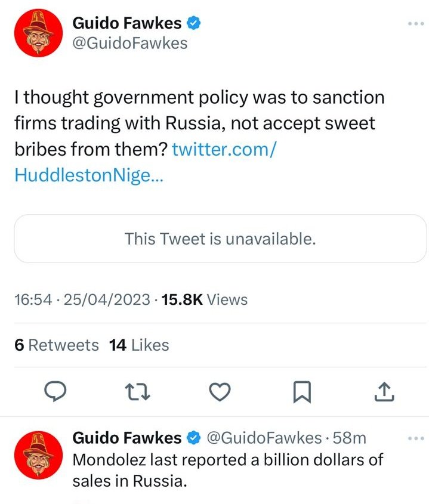Viewport: 429px width, 504px height.
Task: Open Guido Fawkes profile avatar at top
Action: pos(38,33)
